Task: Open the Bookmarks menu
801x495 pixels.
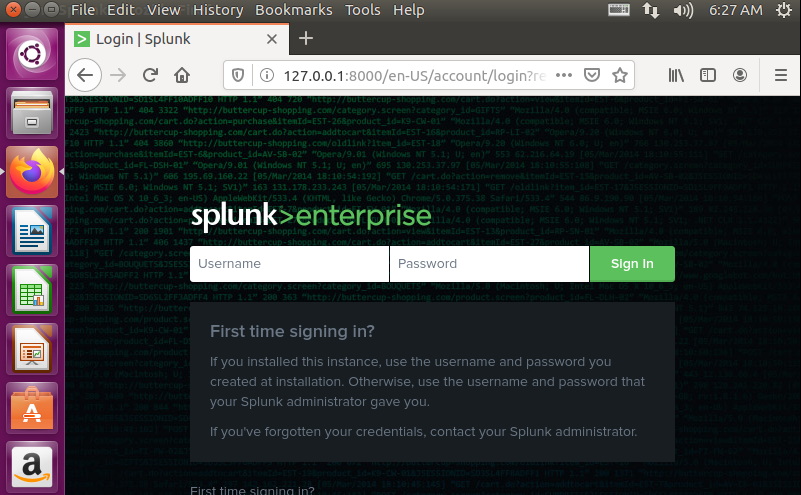Action: coord(294,10)
